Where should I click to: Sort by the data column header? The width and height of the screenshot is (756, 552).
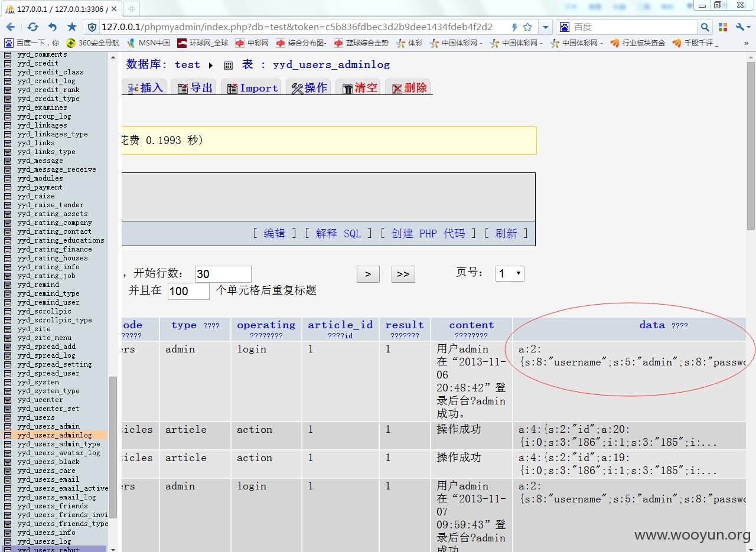tap(652, 325)
